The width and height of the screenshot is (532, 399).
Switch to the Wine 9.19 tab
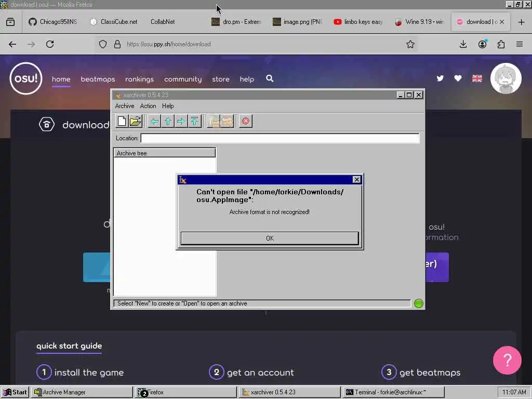coord(420,22)
